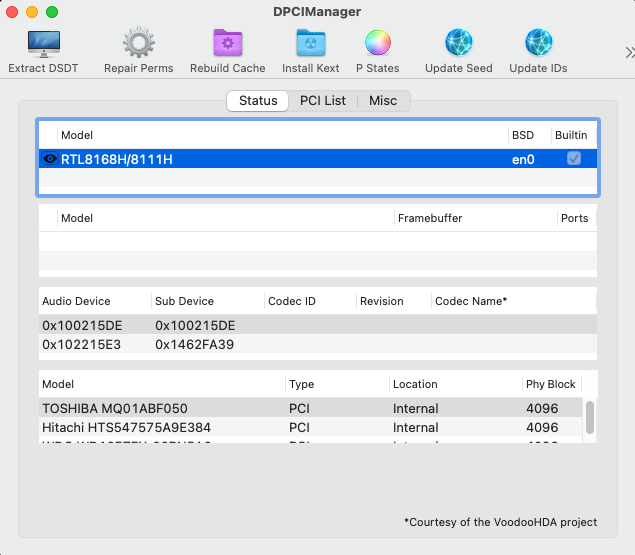Open Repair Perms gear tool
Viewport: 635px width, 555px height.
coord(138,44)
